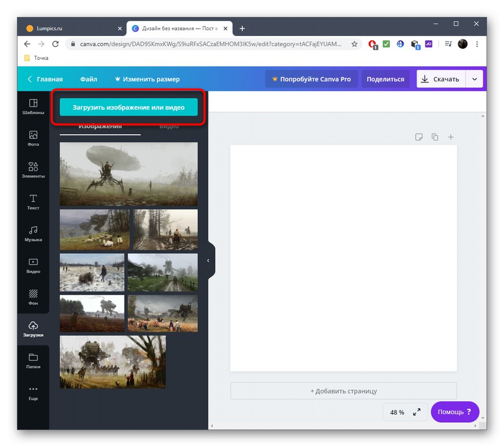Open the 48 % zoom level control
Viewport: 504px width, 447px height.
click(397, 412)
